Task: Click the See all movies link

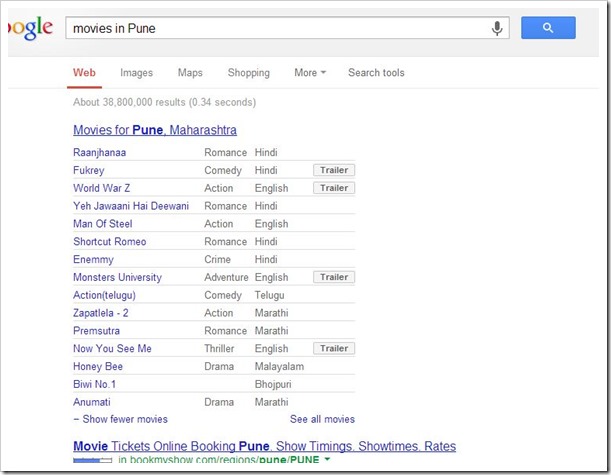Action: [322, 419]
